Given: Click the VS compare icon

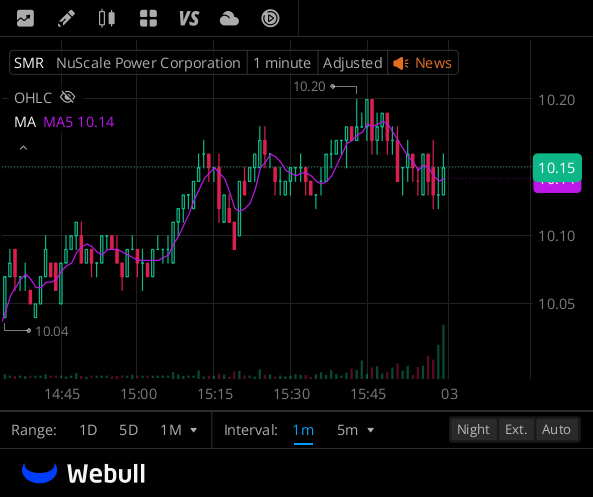Looking at the screenshot, I should point(189,18).
